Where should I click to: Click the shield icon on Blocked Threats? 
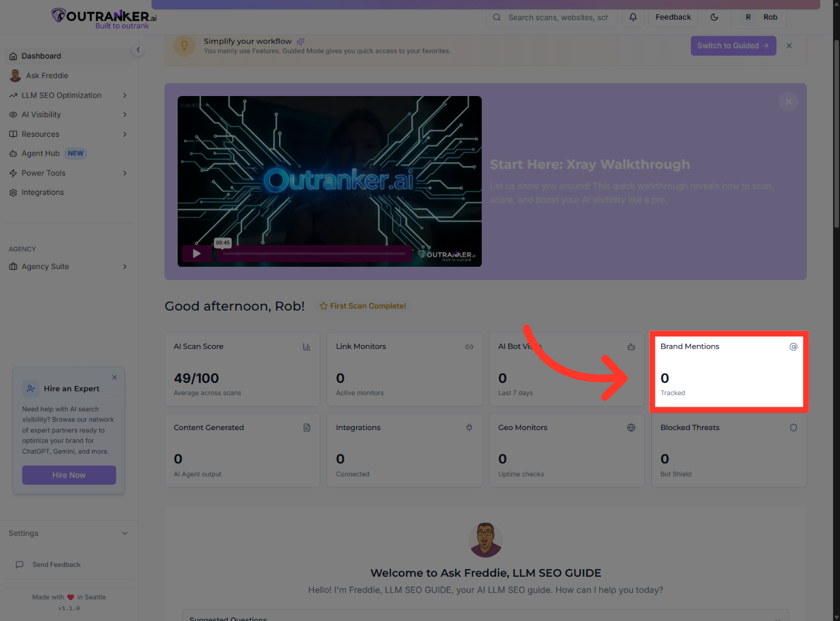click(793, 427)
